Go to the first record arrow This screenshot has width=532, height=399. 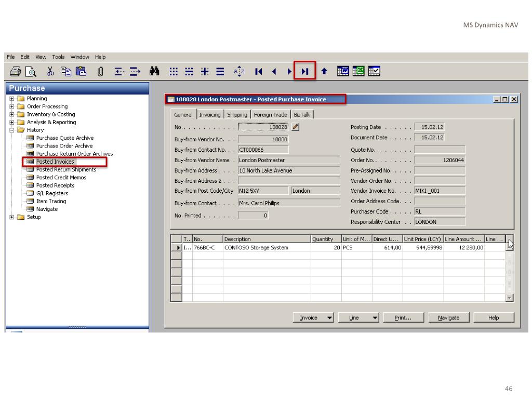tap(259, 71)
